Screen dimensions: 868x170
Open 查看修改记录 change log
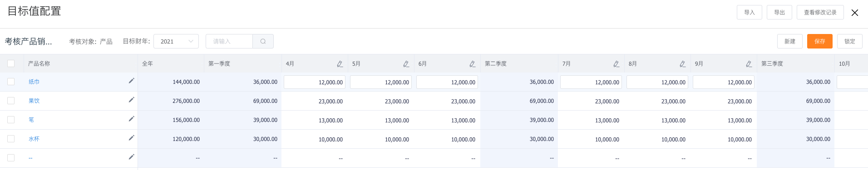[820, 12]
